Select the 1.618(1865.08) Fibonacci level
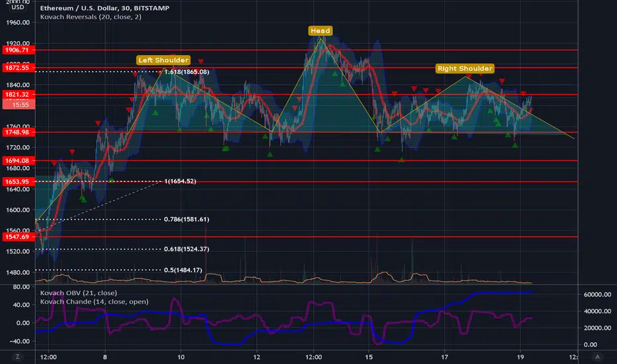This screenshot has height=364, width=617. [x=187, y=72]
